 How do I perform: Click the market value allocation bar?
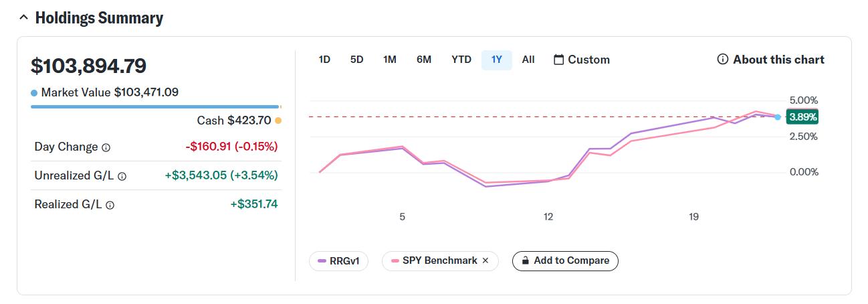click(x=154, y=106)
